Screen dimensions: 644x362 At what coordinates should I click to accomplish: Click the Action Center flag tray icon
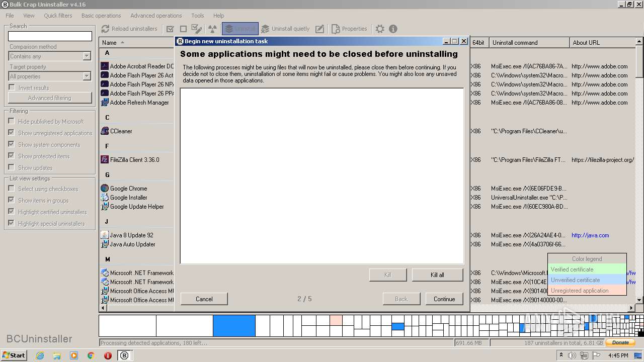click(595, 355)
